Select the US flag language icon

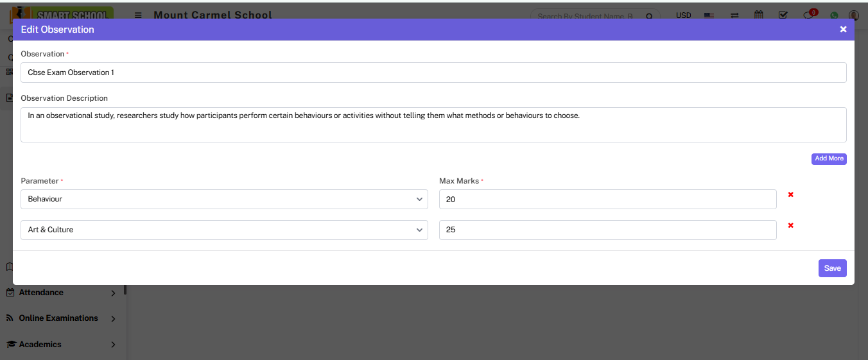[709, 15]
